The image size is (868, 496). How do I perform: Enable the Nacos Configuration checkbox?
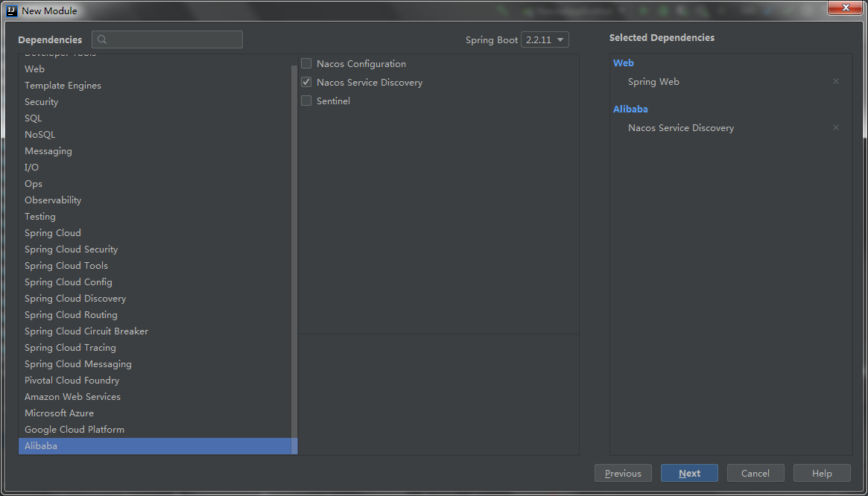point(306,63)
